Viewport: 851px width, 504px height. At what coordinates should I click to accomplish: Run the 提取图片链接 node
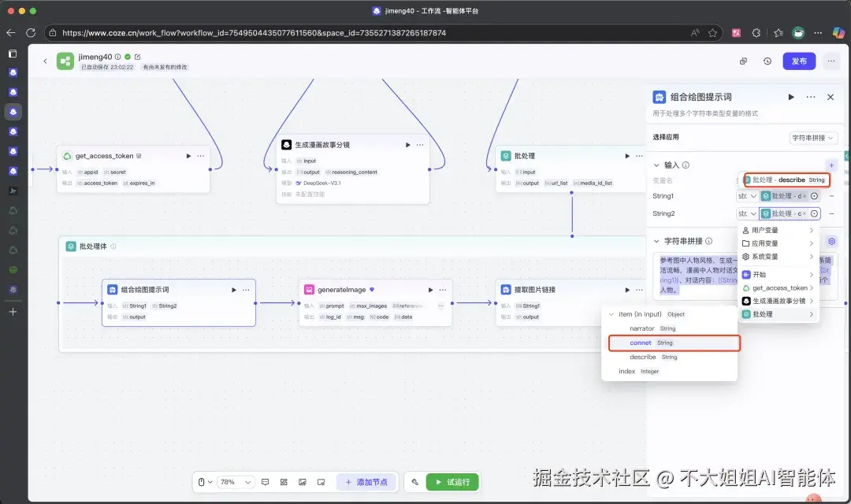pos(627,290)
